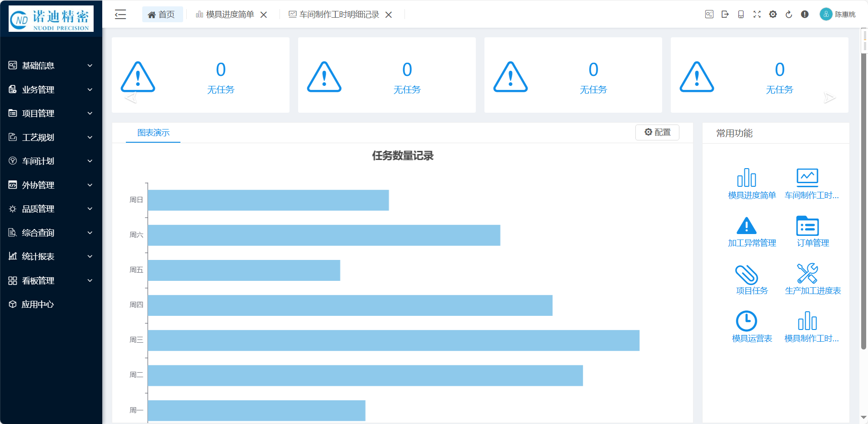Open the 模具进度简单 shortcut icon

[747, 178]
